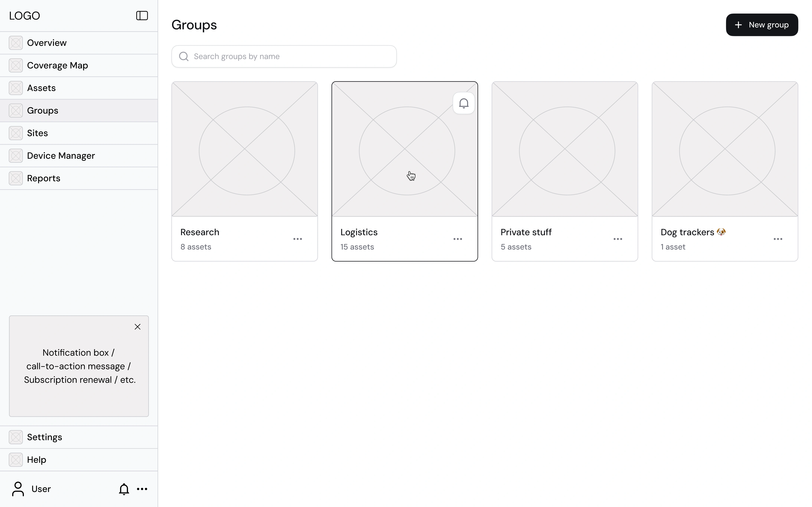
Task: Click the Assets icon in sidebar
Action: point(15,88)
